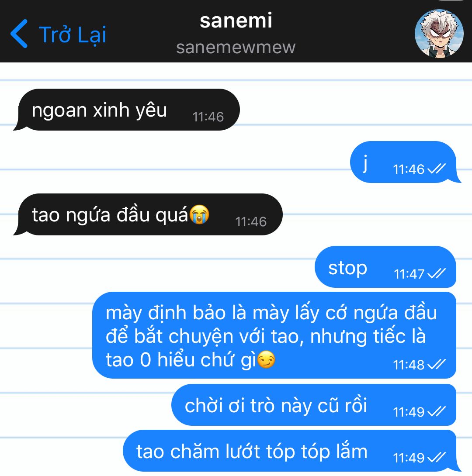Viewport: 472px width, 476px height.
Task: Select the "ngoan xinh yêu" message bubble
Action: click(x=127, y=110)
